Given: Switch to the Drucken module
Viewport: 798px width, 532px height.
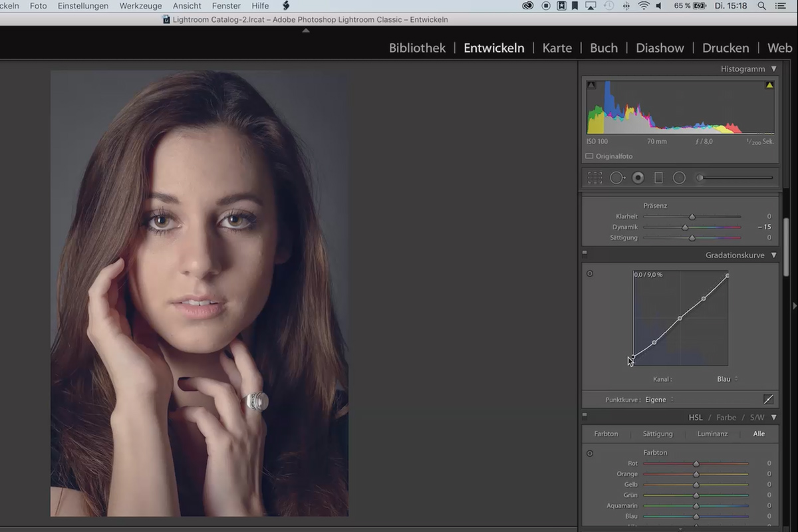Looking at the screenshot, I should pos(726,48).
